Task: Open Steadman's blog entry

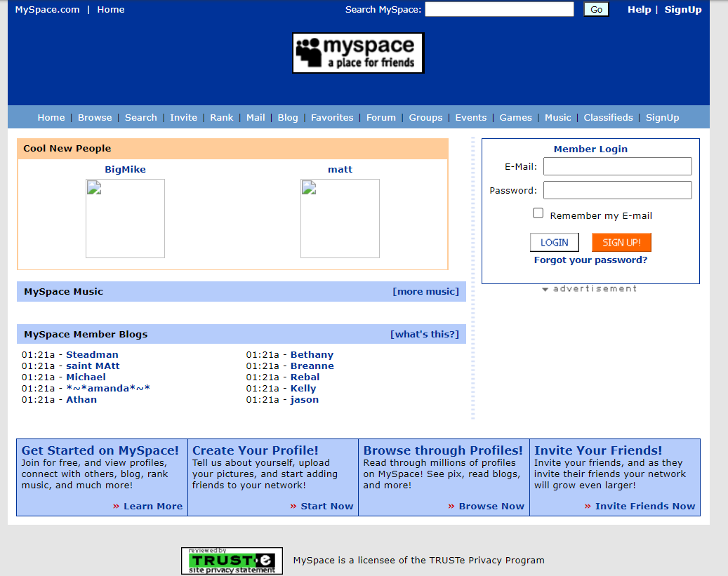Action: coord(92,354)
